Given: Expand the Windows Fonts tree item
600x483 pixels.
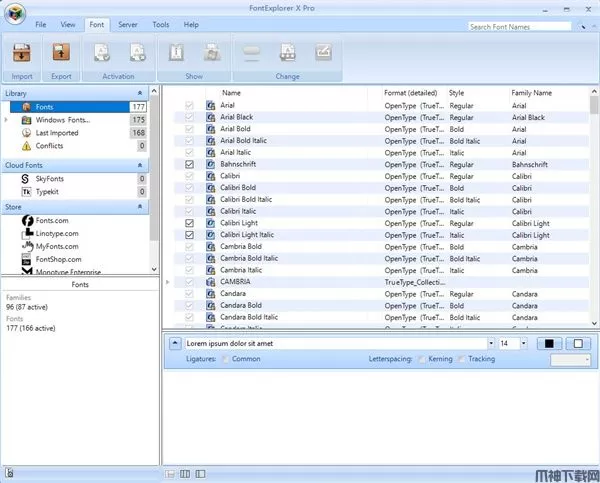Looking at the screenshot, I should pyautogui.click(x=7, y=120).
